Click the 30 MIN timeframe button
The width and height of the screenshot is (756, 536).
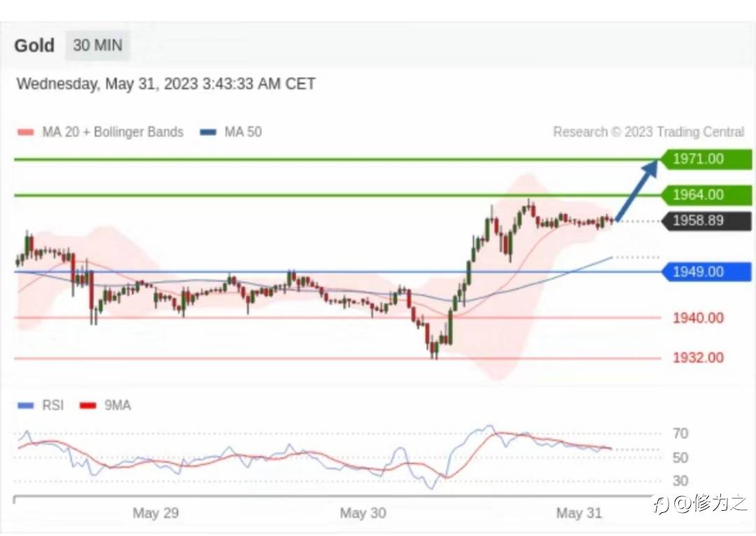tap(97, 46)
